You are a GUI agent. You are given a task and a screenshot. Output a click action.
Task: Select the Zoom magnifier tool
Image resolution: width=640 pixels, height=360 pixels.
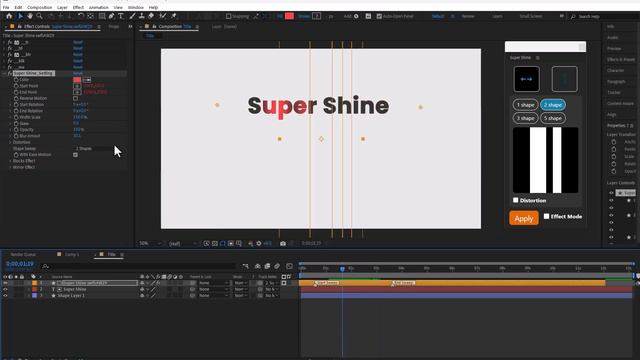click(x=40, y=16)
